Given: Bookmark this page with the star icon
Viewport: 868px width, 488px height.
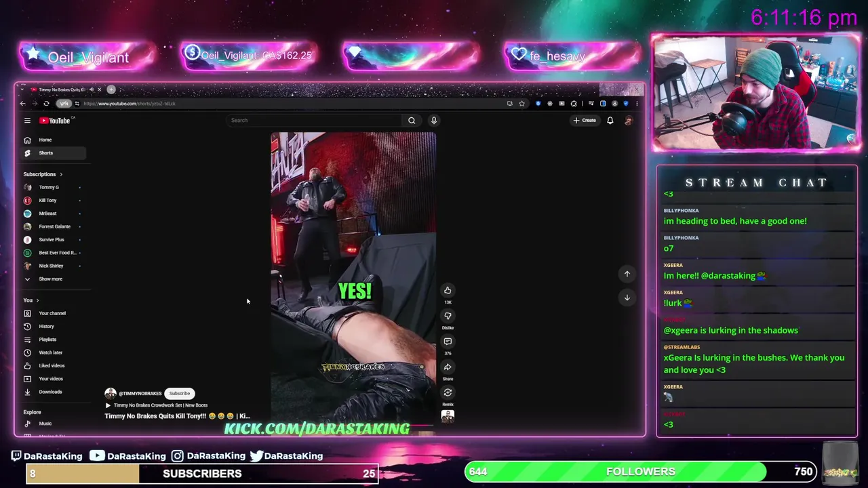Looking at the screenshot, I should [x=521, y=104].
